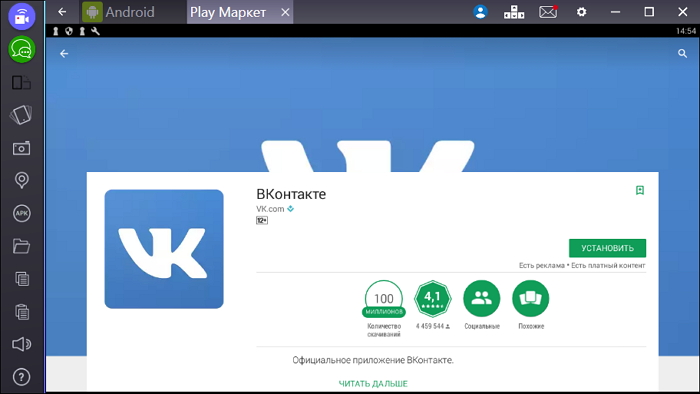This screenshot has height=394, width=700.
Task: Open the 100 million downloads badge
Action: pos(383,299)
